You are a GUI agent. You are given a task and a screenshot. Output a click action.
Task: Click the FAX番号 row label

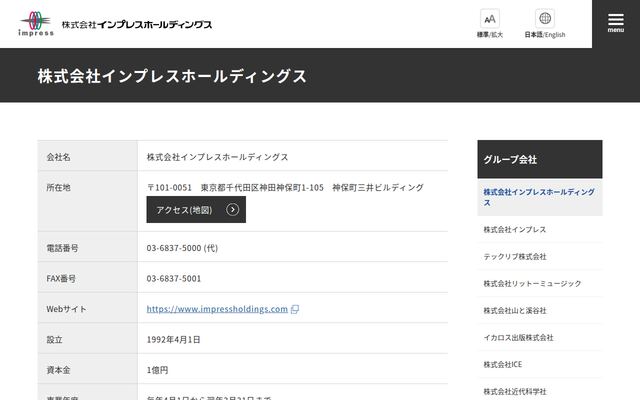tap(61, 278)
